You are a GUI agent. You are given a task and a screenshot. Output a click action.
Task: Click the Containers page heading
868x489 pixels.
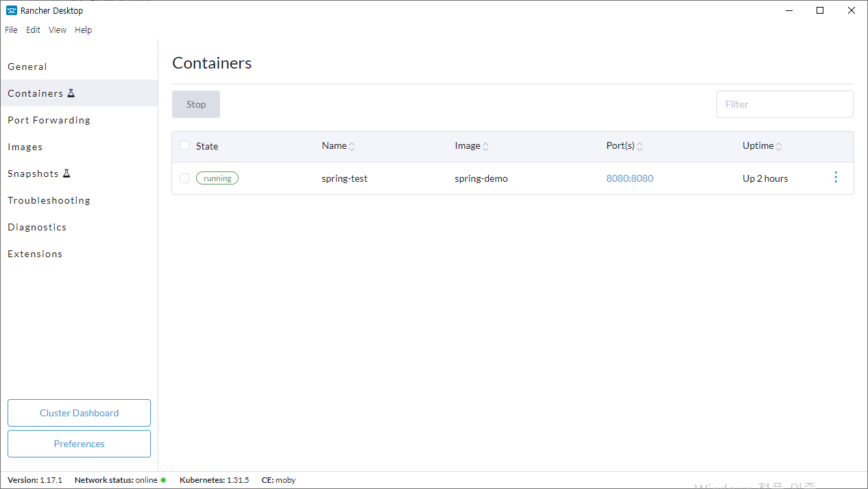click(x=212, y=63)
